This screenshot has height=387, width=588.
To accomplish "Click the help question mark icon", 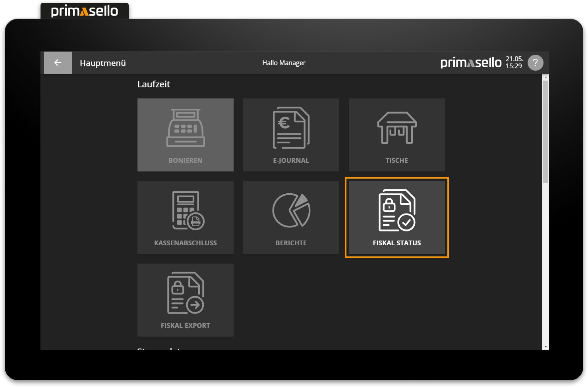I will pyautogui.click(x=535, y=62).
